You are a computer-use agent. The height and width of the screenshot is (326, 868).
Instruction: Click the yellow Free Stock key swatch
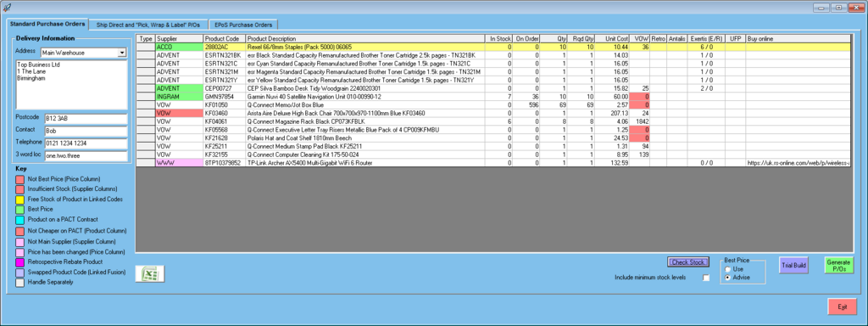pos(20,200)
